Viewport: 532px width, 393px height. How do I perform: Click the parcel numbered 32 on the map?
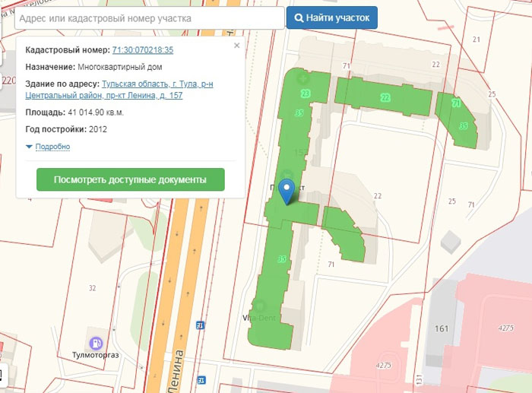[92, 287]
